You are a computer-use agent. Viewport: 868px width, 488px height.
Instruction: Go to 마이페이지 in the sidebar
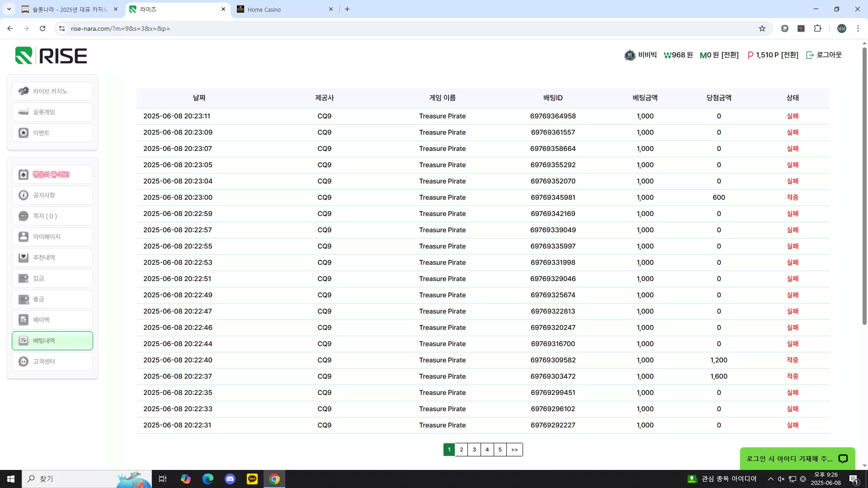pos(52,237)
